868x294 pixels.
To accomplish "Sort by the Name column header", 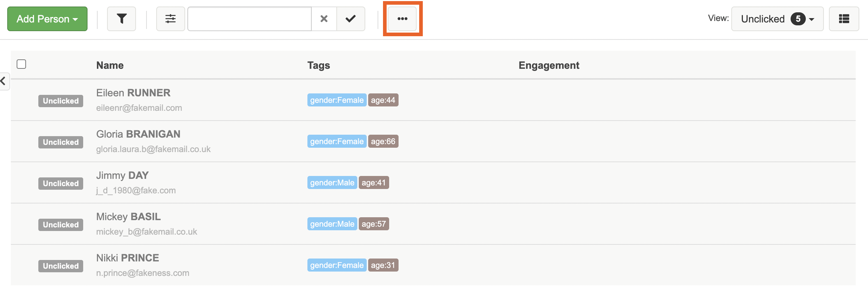I will 110,65.
